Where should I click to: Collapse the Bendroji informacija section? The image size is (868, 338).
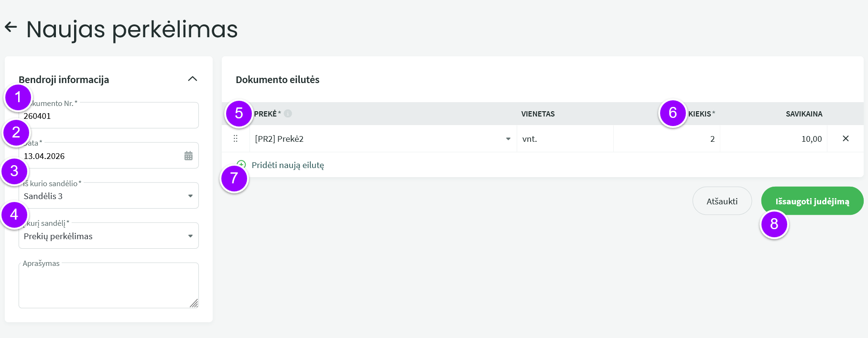[x=193, y=79]
